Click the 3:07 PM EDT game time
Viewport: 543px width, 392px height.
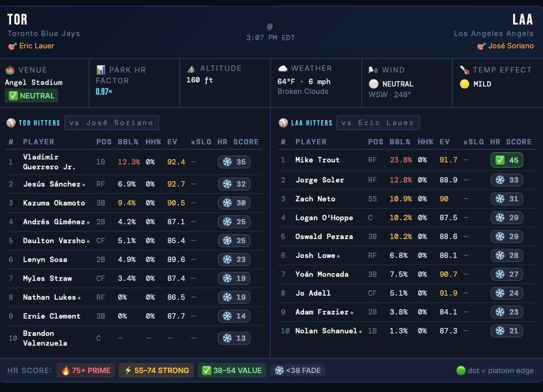[x=270, y=38]
